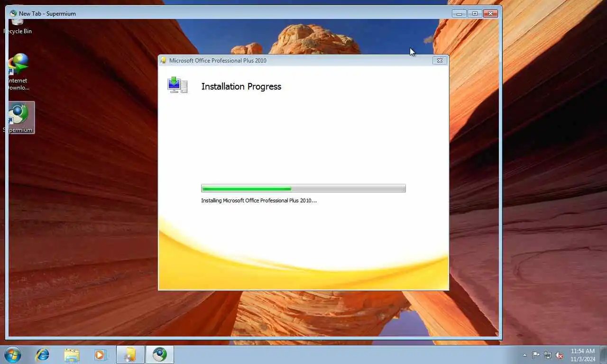The height and width of the screenshot is (364, 607).
Task: Open the network status tray icon
Action: pyautogui.click(x=548, y=355)
